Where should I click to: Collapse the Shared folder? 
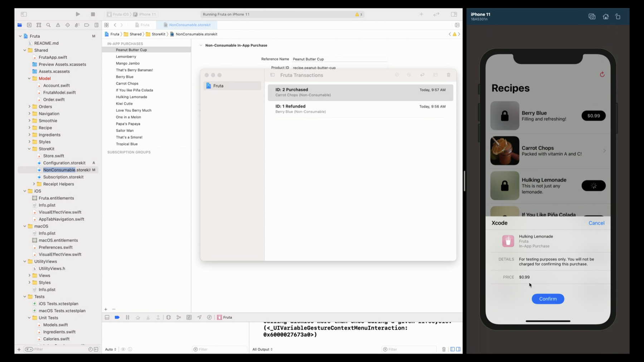coord(25,50)
